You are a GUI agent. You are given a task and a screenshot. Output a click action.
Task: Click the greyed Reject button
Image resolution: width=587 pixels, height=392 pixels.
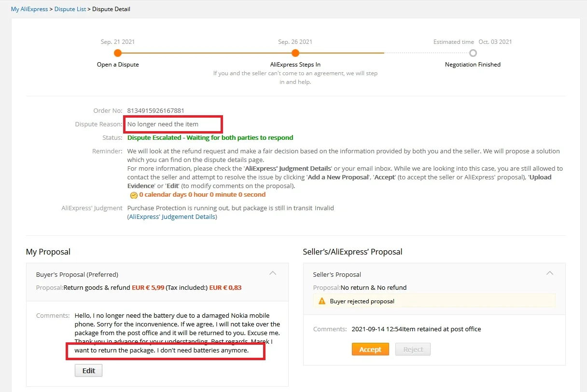pos(413,350)
